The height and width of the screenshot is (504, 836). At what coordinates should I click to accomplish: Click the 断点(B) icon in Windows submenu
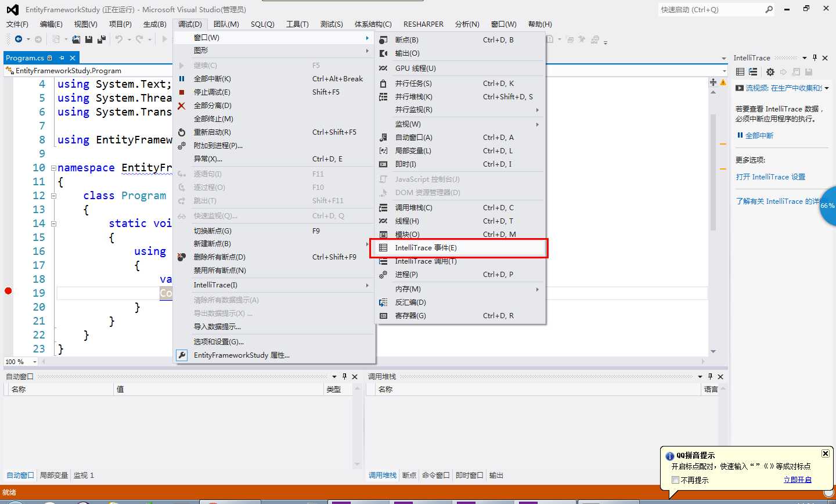click(x=383, y=40)
